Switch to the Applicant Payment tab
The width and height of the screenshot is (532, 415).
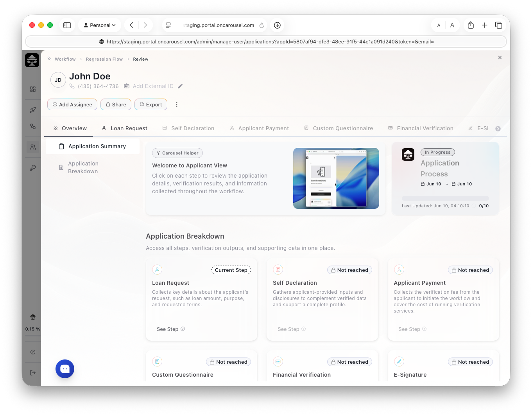(259, 128)
